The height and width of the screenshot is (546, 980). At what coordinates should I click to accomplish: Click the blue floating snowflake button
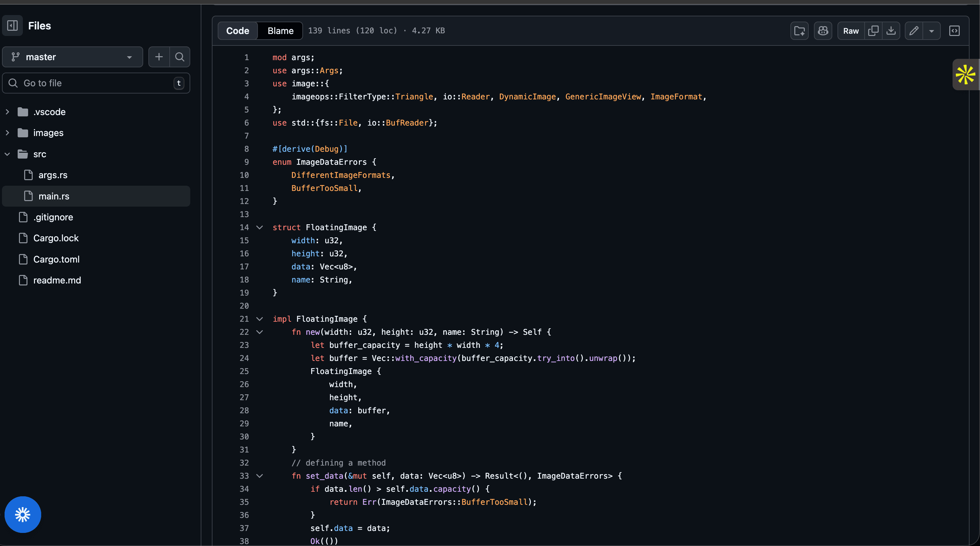pyautogui.click(x=23, y=514)
